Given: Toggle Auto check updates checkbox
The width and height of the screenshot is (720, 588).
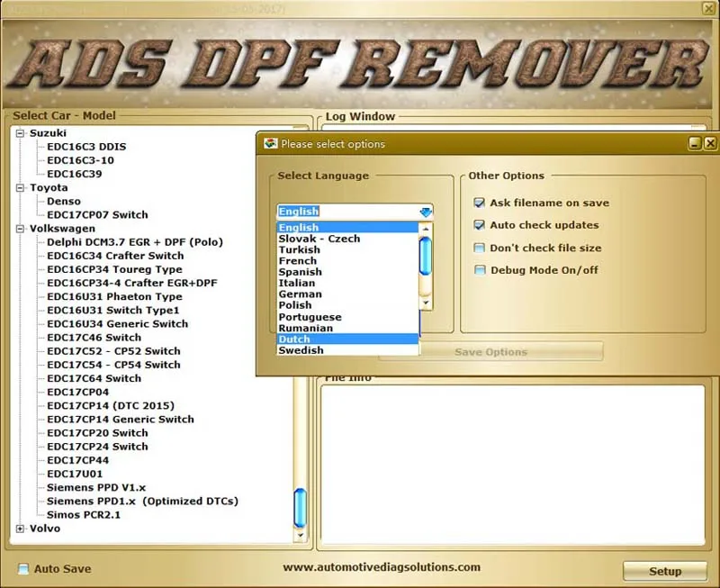Looking at the screenshot, I should (x=479, y=225).
